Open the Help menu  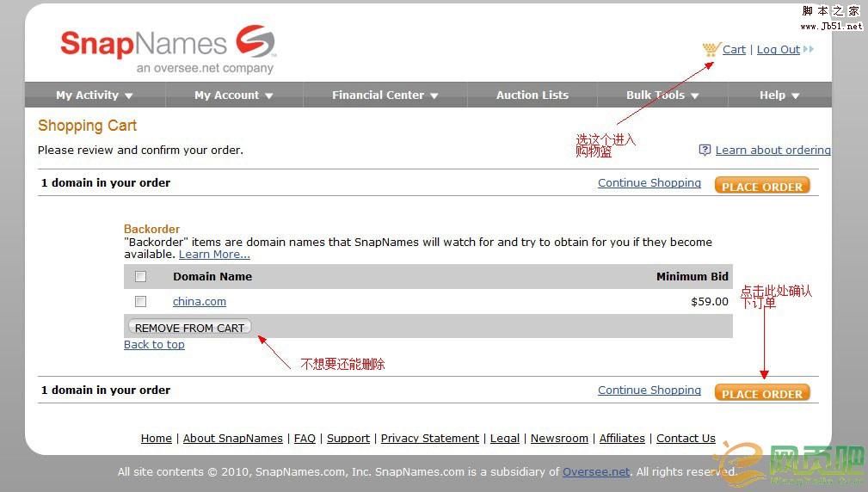click(x=779, y=95)
